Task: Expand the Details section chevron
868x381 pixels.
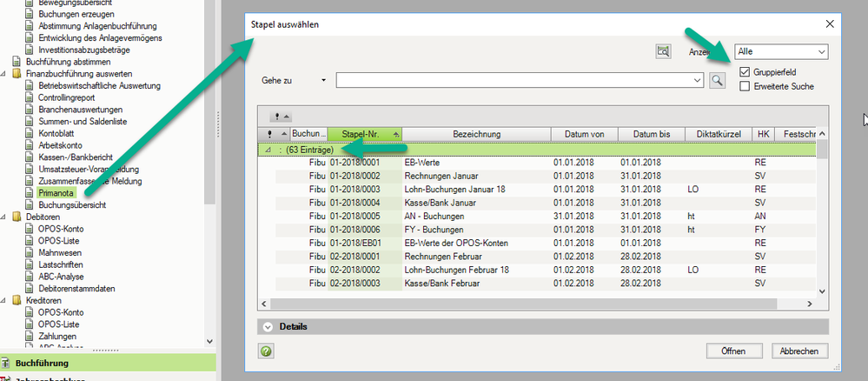Action: [x=268, y=326]
